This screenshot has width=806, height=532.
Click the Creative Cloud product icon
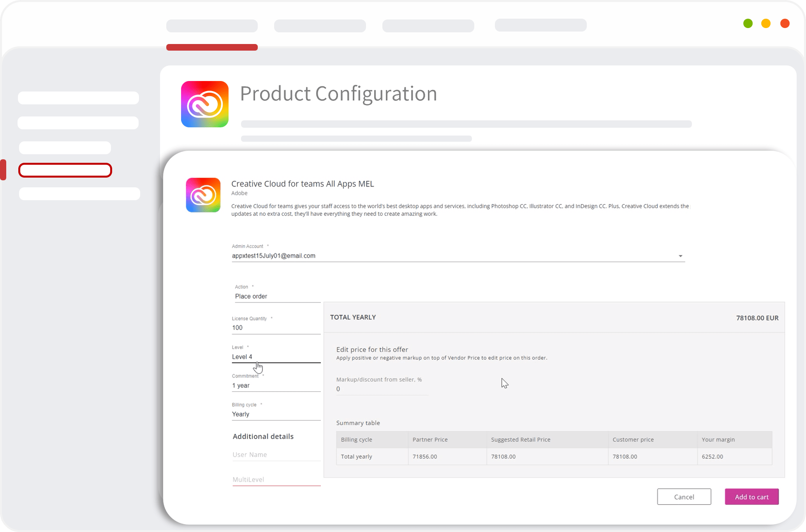pos(203,195)
